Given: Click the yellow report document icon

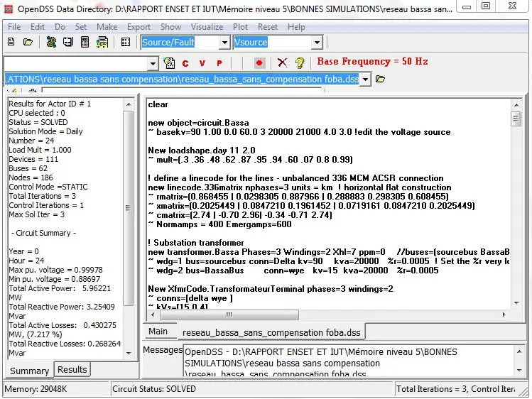Looking at the screenshot, I should [x=102, y=42].
